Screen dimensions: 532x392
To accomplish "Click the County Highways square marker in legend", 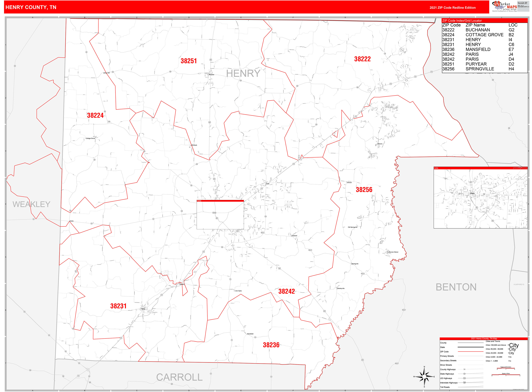I will click(x=464, y=369).
